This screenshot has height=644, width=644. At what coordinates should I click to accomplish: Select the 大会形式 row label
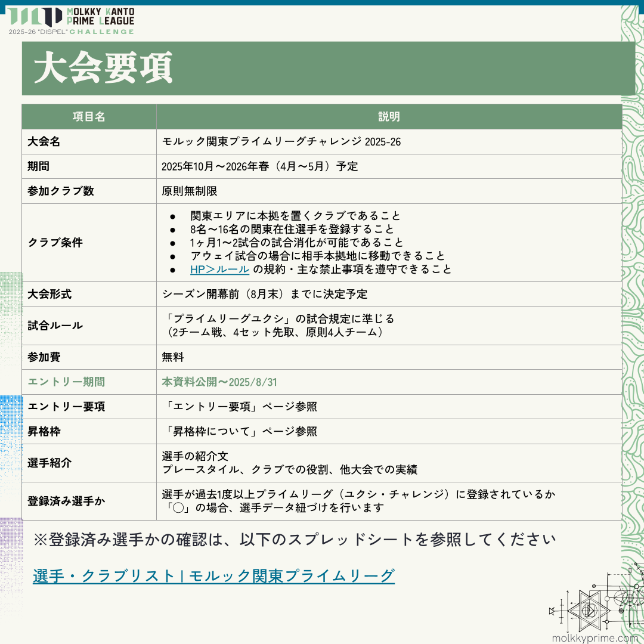49,295
